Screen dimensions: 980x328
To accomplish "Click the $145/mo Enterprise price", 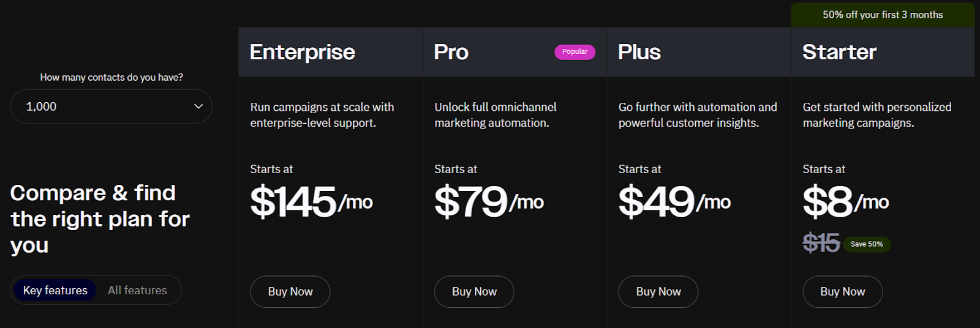I will click(x=312, y=201).
